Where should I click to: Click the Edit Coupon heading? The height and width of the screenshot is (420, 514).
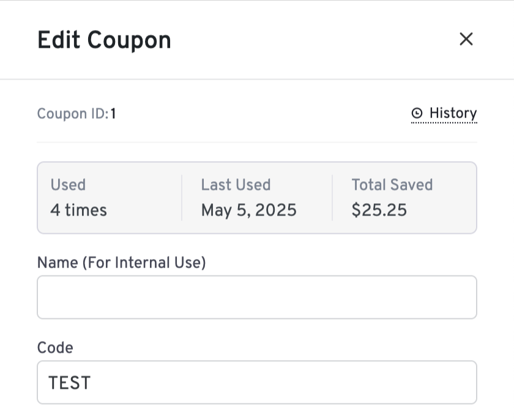point(104,40)
